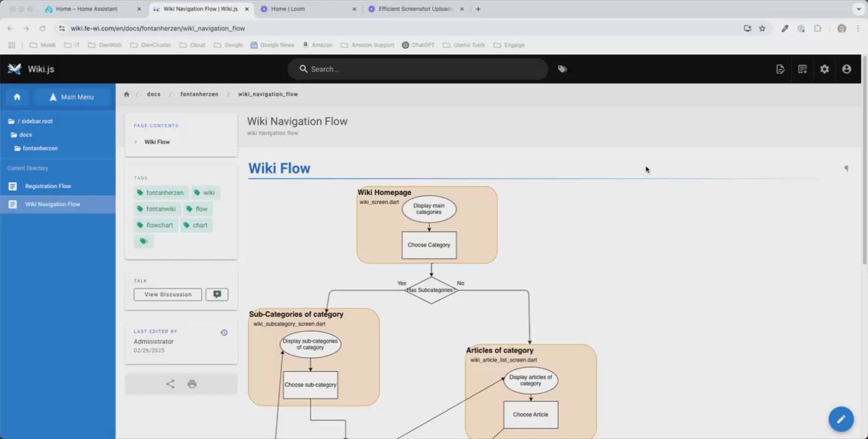Image resolution: width=868 pixels, height=439 pixels.
Task: Bookmark this page with star icon
Action: (762, 28)
